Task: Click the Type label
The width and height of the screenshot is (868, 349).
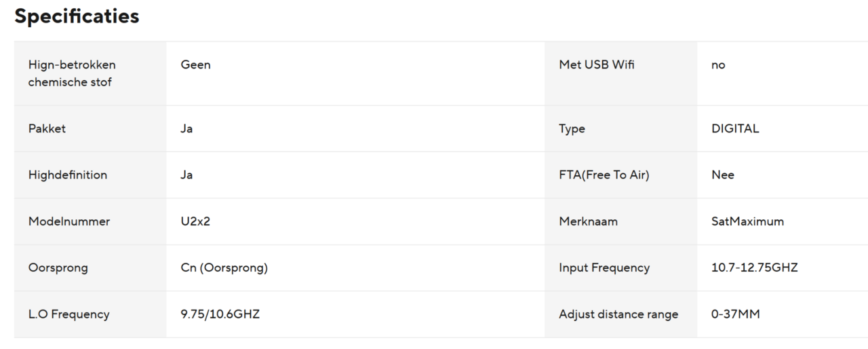Action: click(572, 128)
